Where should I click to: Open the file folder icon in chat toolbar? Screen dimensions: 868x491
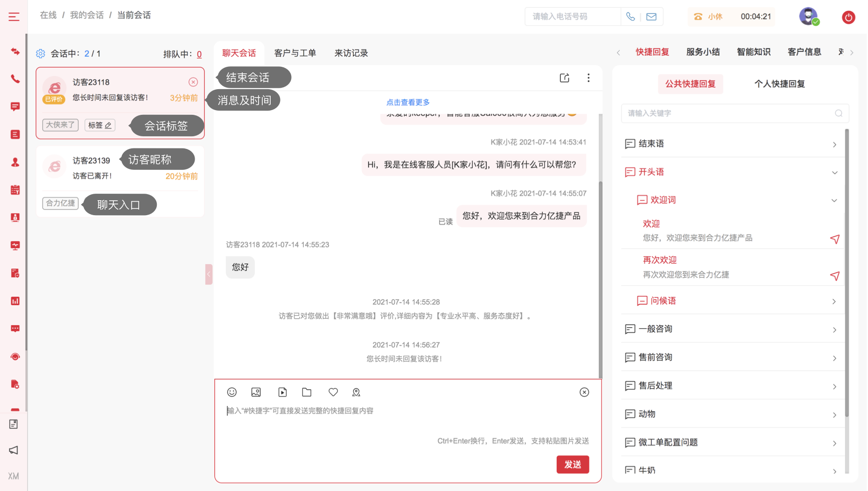[307, 392]
